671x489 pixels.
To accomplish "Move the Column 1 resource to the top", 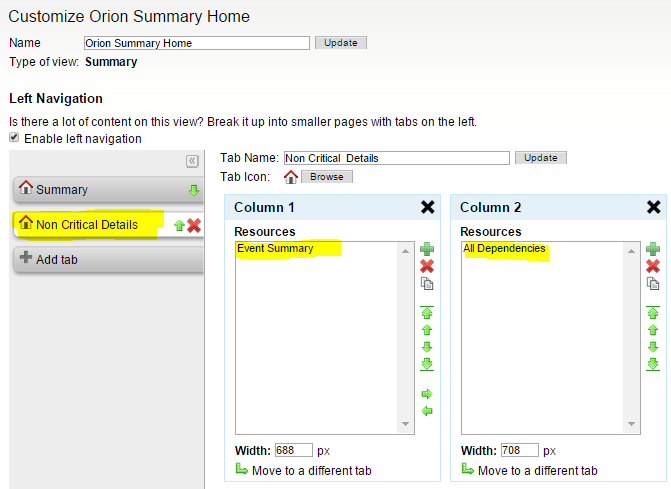I will 427,313.
